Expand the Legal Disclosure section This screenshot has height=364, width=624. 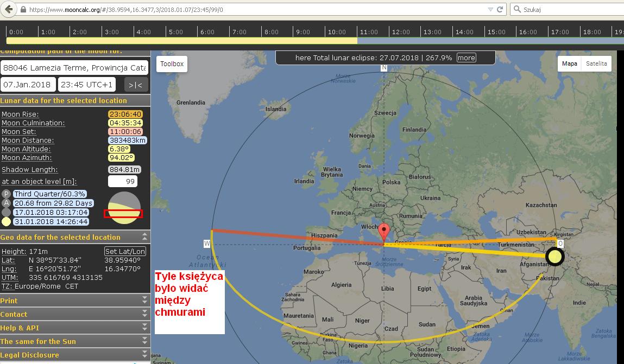75,354
